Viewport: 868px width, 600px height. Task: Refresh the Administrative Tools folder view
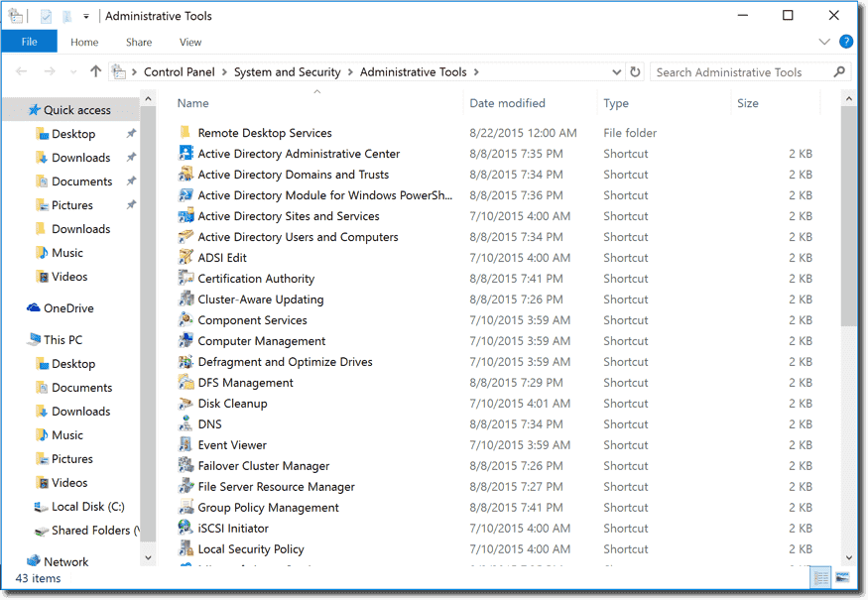point(636,72)
